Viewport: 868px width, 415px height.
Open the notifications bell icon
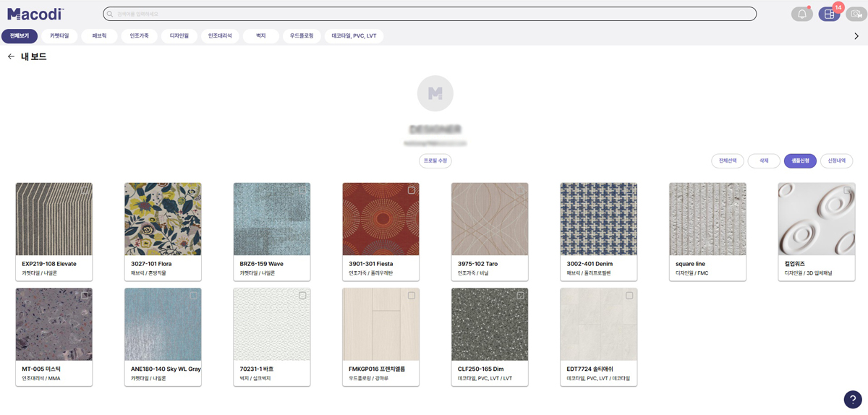pos(801,14)
